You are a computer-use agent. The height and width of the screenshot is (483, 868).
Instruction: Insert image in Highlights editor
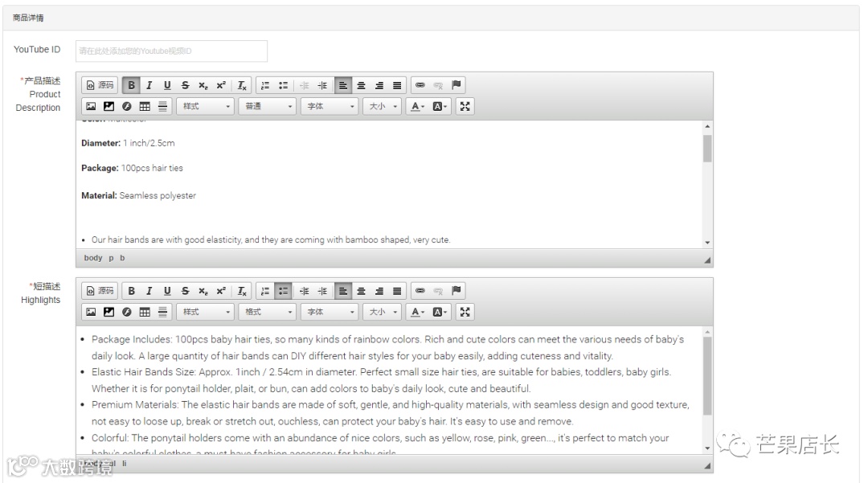91,312
